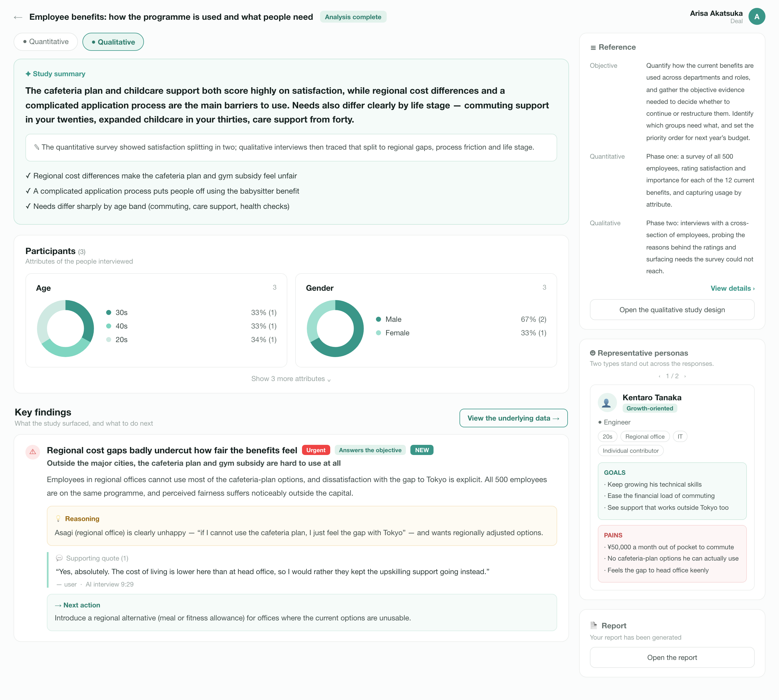Go to next persona arrow

(685, 376)
